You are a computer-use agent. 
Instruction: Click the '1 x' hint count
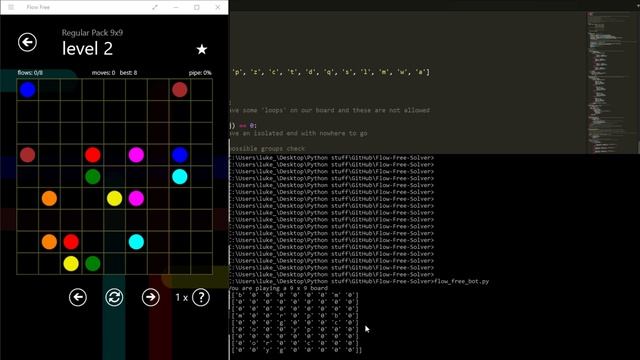[x=182, y=298]
